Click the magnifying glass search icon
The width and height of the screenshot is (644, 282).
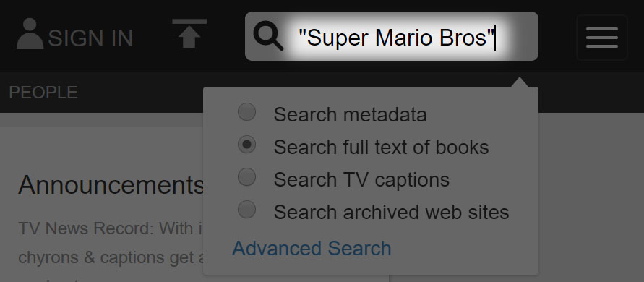click(268, 36)
